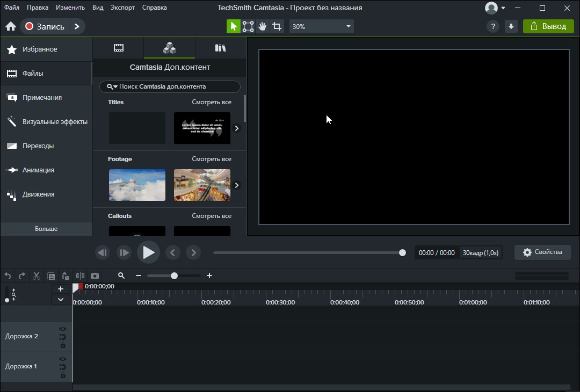The image size is (580, 392).
Task: Open the account profile dropdown
Action: (495, 8)
